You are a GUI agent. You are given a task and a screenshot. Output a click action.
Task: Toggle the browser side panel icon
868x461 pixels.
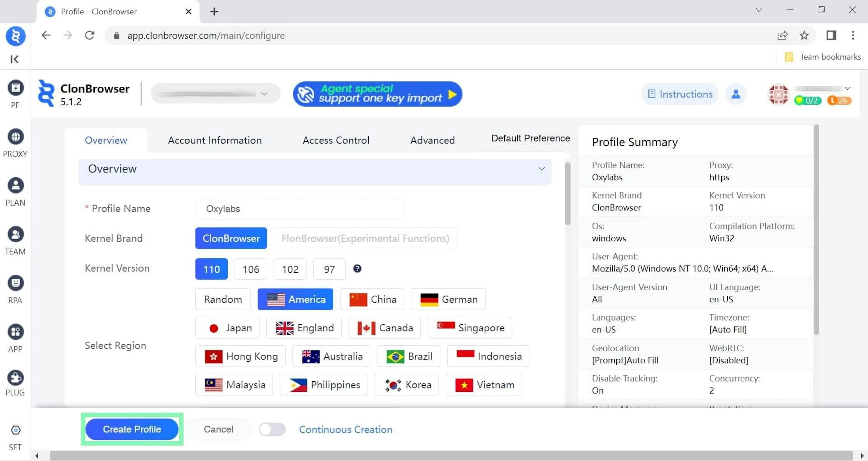[831, 35]
